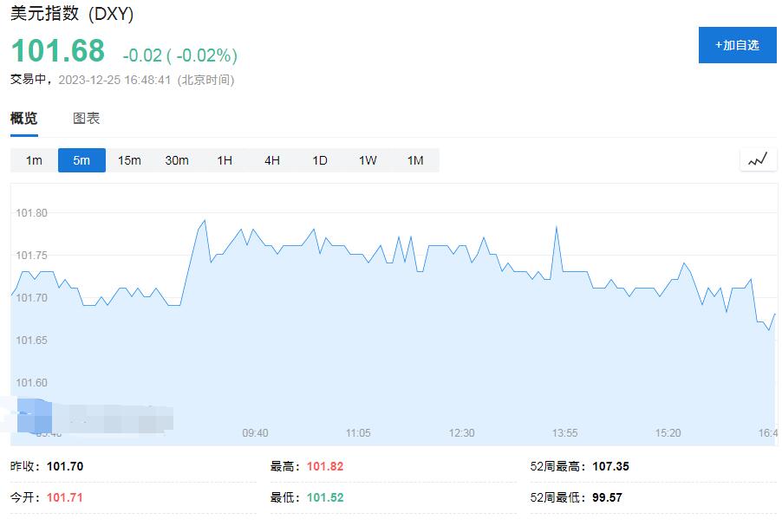Select the 1D interval

pos(320,160)
